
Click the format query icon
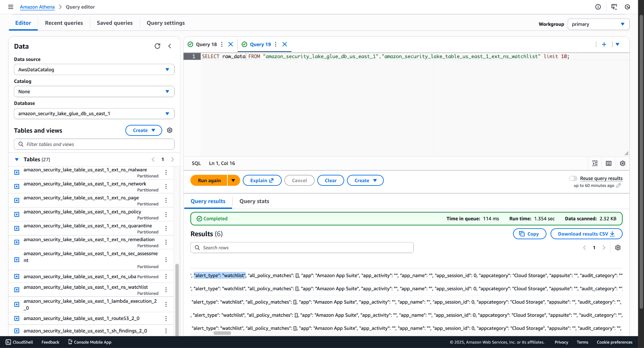point(595,163)
